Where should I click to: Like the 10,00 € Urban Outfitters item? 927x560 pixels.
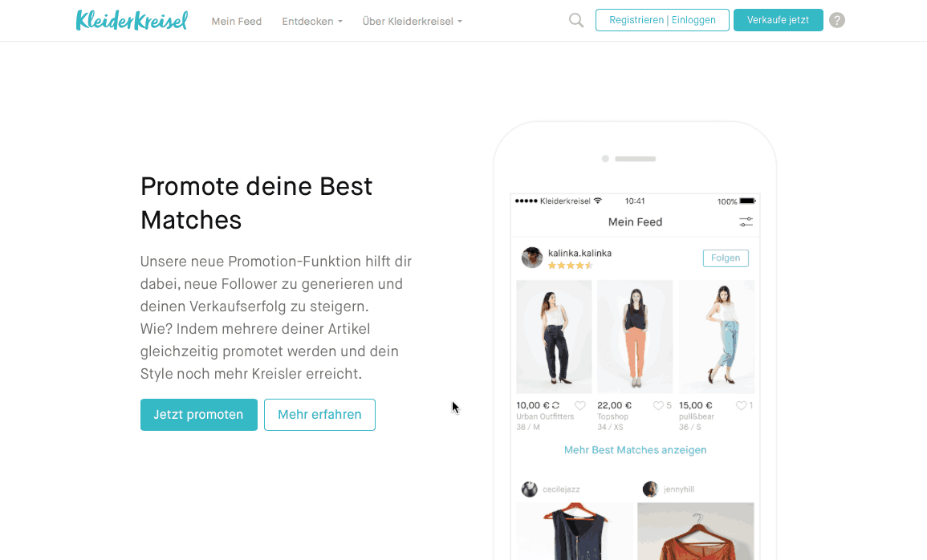pos(580,405)
